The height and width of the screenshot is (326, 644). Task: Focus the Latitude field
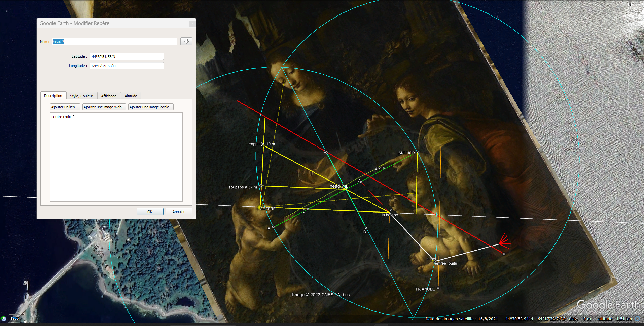coord(127,56)
